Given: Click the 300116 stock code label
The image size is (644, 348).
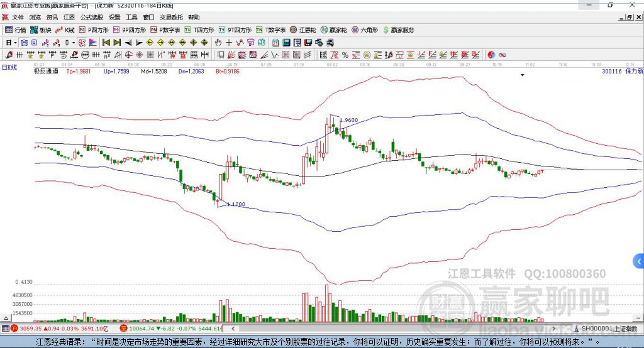Looking at the screenshot, I should [x=612, y=72].
